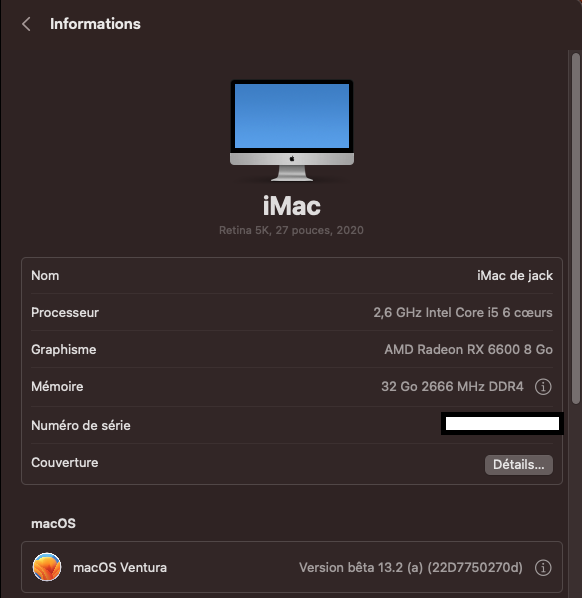Select 'AMD Radeon RX 6600 8 Go' value
Viewport: 582px width, 598px height.
(468, 350)
